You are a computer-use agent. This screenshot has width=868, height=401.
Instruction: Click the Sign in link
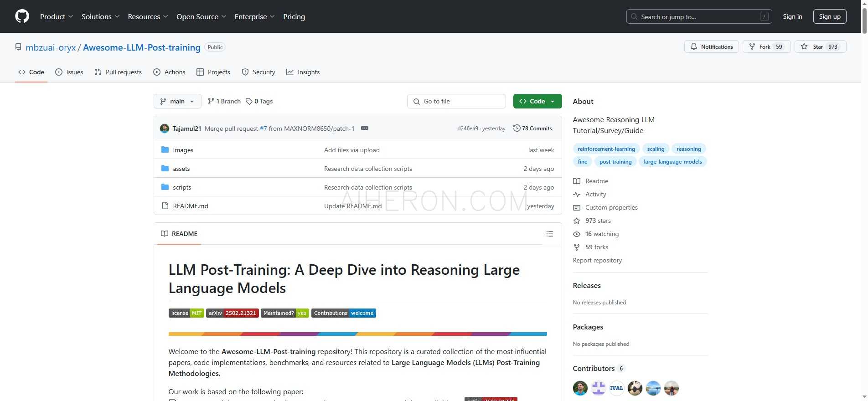[x=792, y=16]
